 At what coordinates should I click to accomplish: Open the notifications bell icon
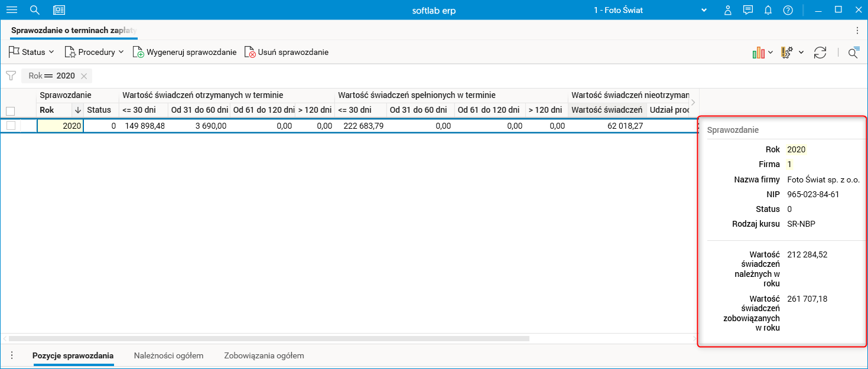(768, 10)
